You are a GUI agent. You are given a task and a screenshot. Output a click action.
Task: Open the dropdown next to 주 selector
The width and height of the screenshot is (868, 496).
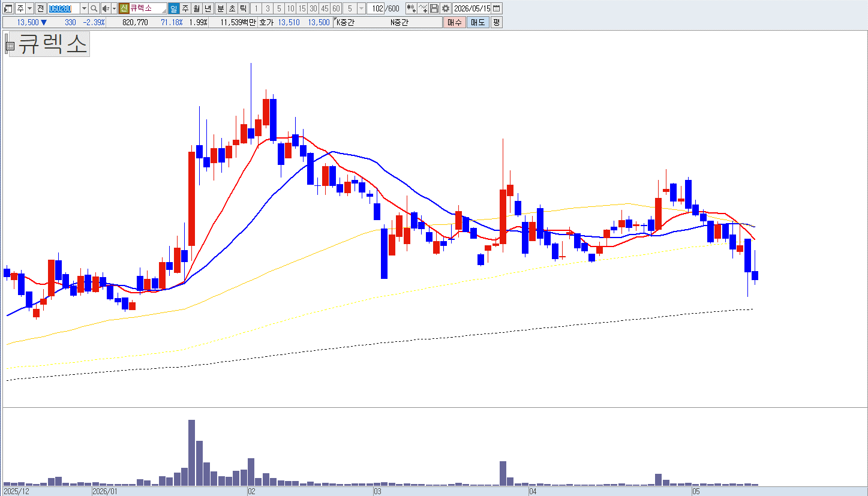point(29,8)
